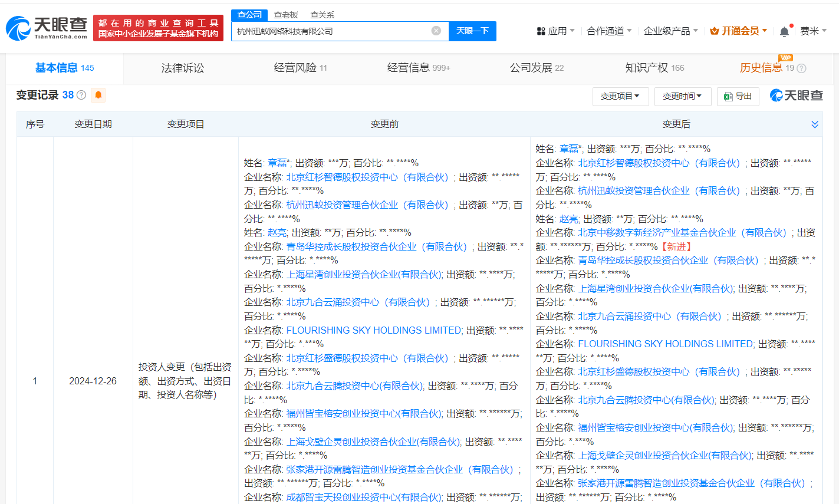This screenshot has height=504, width=839.
Task: Click the orange subscribe bell next to 变更记录
Action: 98,95
